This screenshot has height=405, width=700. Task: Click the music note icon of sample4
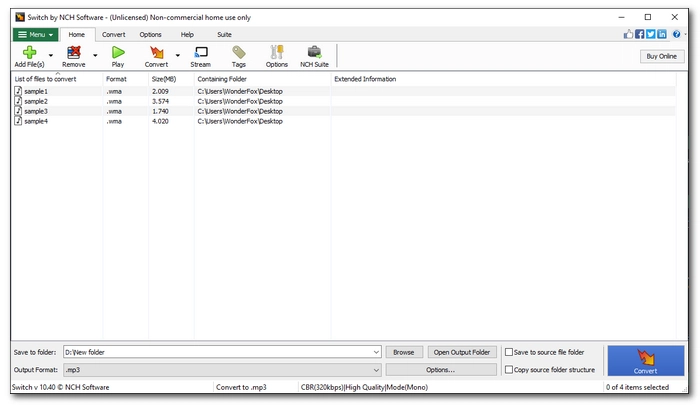(18, 121)
